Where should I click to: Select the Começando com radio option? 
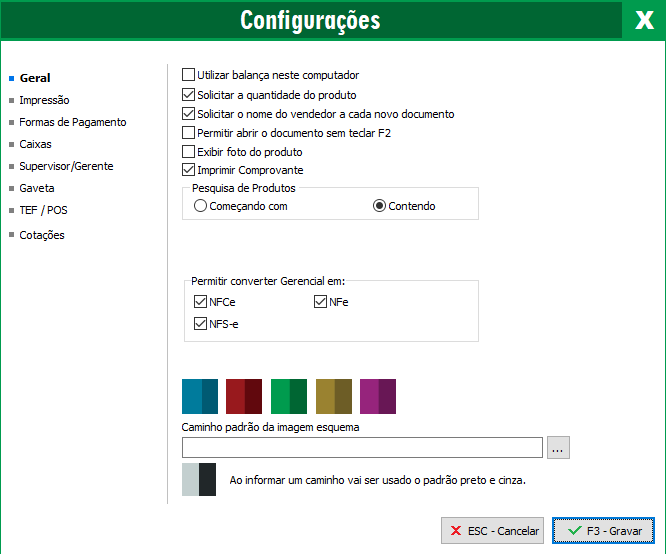[201, 206]
